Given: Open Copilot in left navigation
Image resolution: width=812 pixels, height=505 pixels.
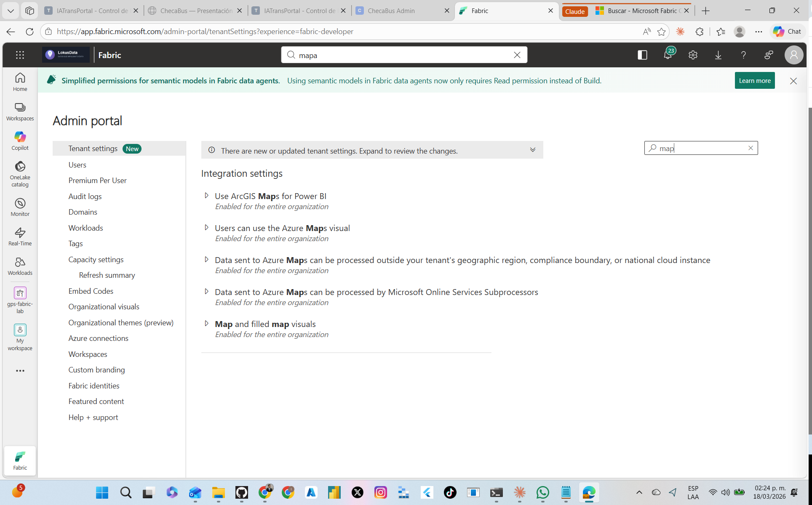Looking at the screenshot, I should click(20, 141).
